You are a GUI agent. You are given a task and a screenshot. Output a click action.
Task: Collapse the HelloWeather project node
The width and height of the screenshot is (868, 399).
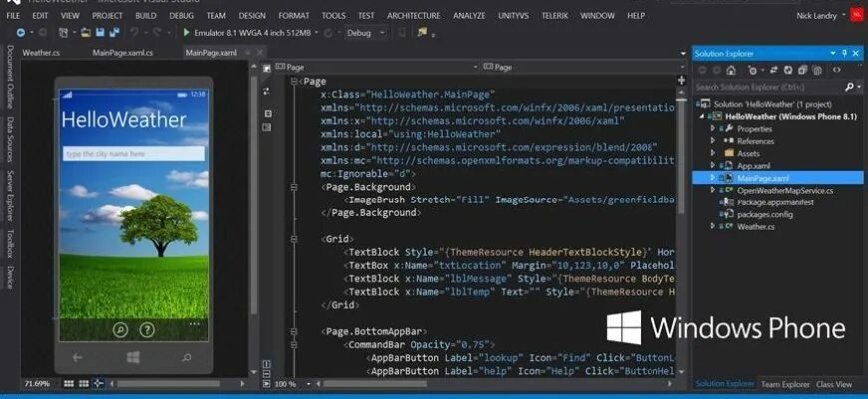(x=702, y=117)
